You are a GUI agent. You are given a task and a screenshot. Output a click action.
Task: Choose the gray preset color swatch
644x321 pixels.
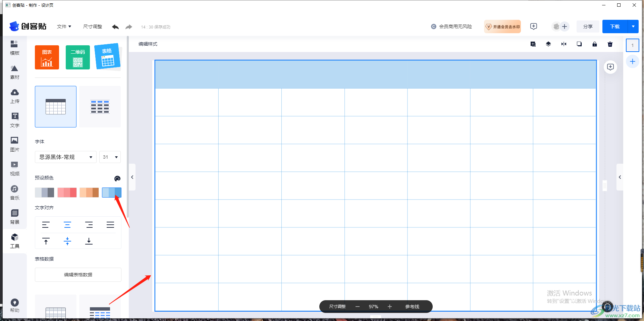[45, 193]
